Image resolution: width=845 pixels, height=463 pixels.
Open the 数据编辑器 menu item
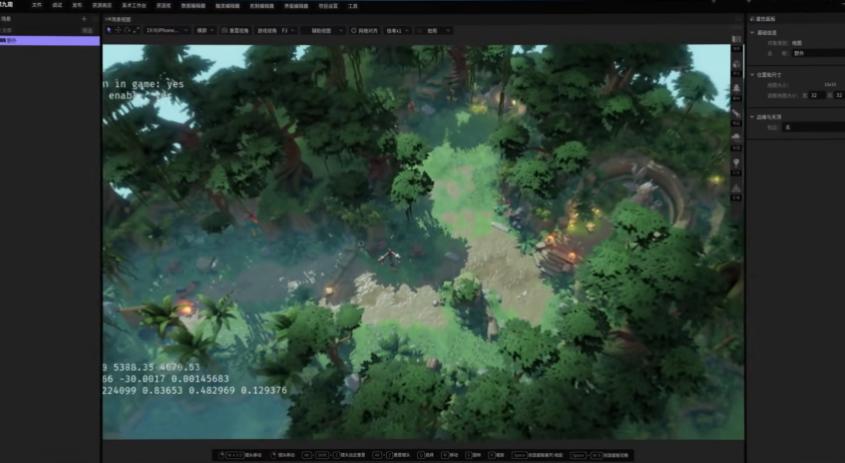coord(193,6)
